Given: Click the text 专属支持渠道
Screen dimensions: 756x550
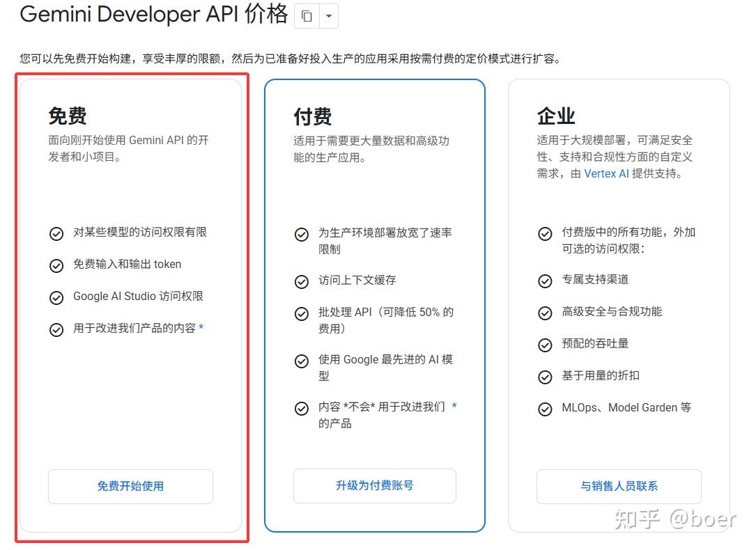Looking at the screenshot, I should [x=596, y=279].
